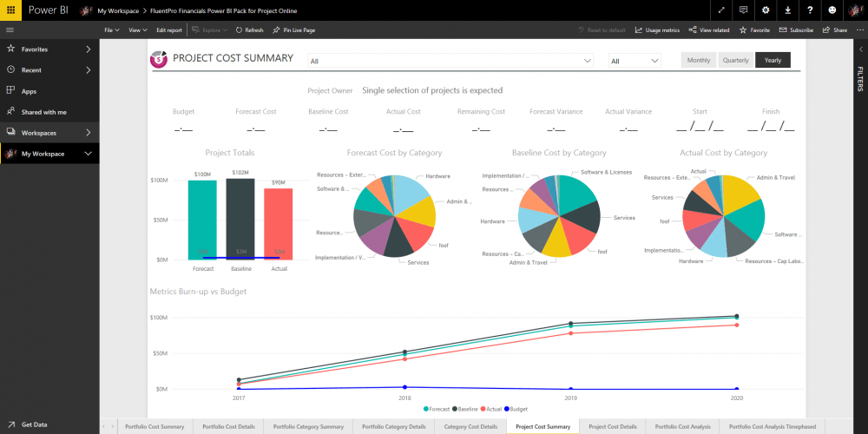Open the notifications comment icon
868x434 pixels.
click(744, 10)
